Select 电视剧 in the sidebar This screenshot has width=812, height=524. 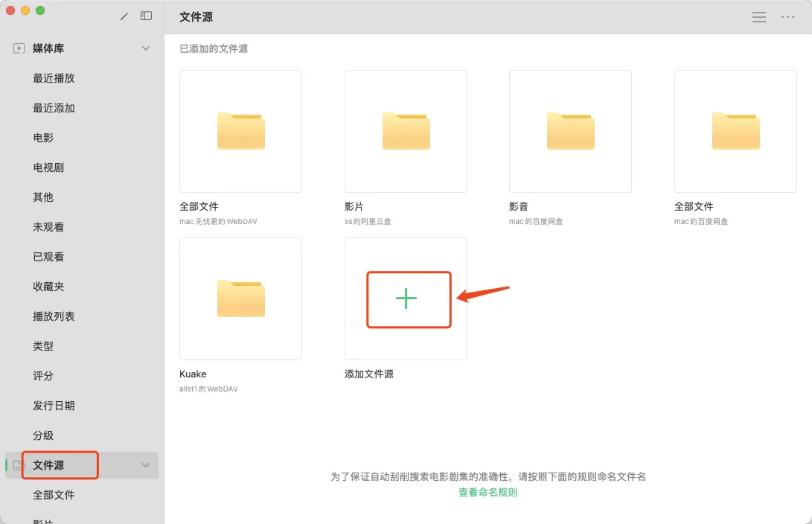tap(48, 167)
